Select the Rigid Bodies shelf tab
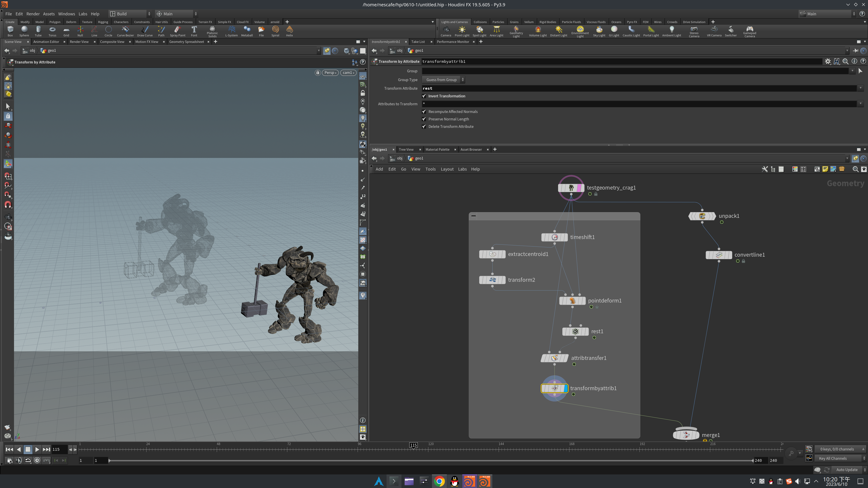This screenshot has width=868, height=488. coord(547,22)
